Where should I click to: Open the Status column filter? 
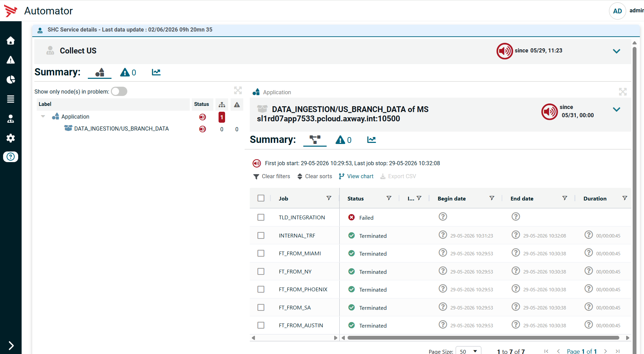[x=389, y=198]
